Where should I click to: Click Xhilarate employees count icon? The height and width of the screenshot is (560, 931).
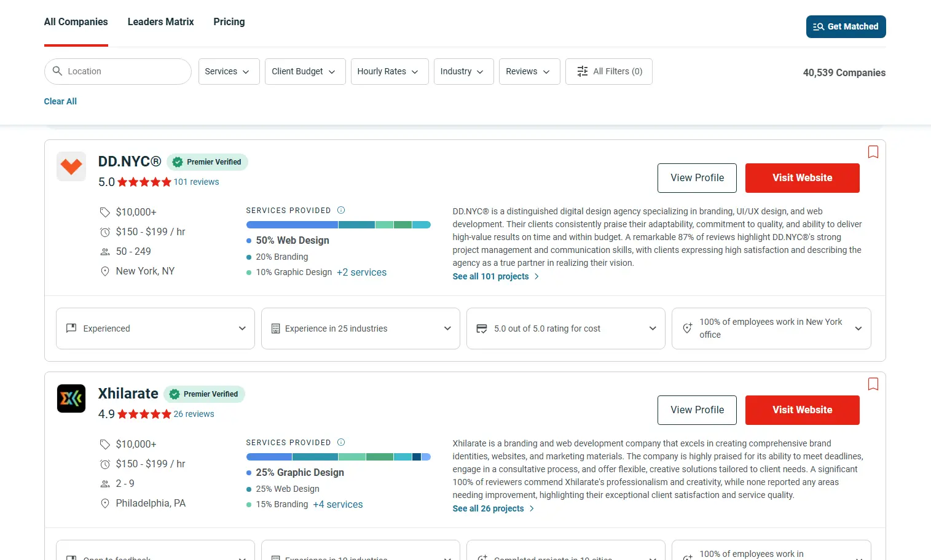[x=105, y=484]
